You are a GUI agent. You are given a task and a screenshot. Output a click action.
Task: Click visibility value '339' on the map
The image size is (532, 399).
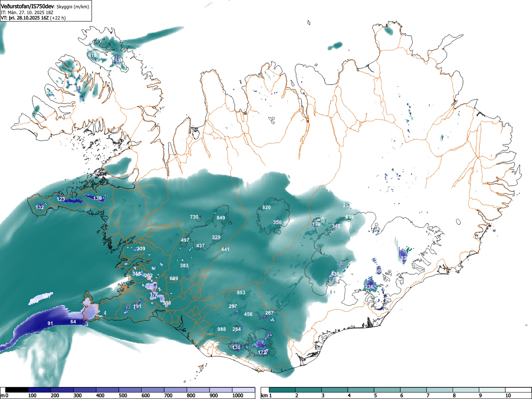point(141,249)
